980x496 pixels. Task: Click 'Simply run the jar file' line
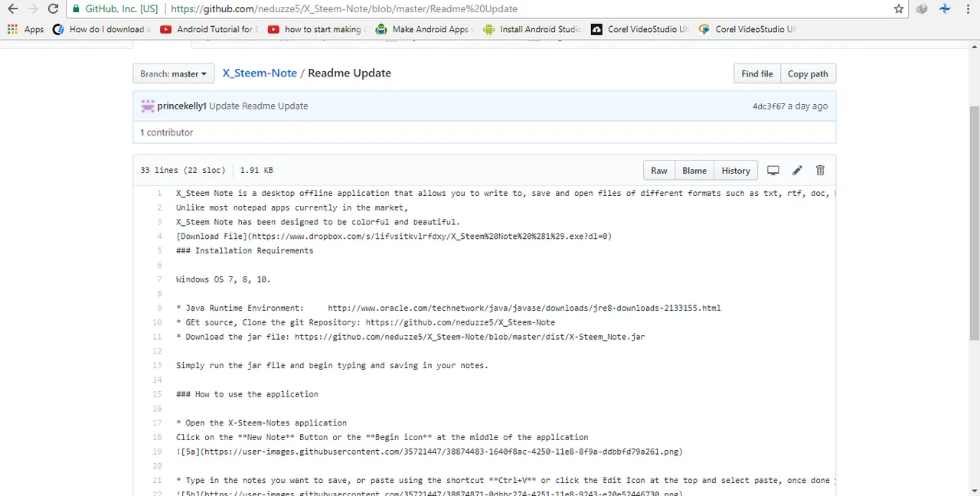[332, 366]
